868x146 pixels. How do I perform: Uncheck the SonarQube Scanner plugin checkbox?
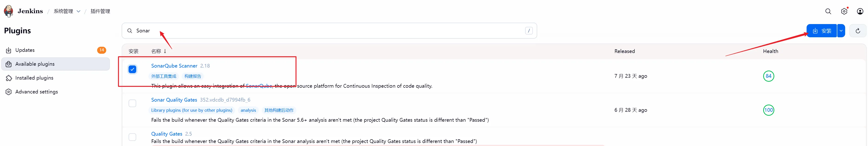[133, 69]
